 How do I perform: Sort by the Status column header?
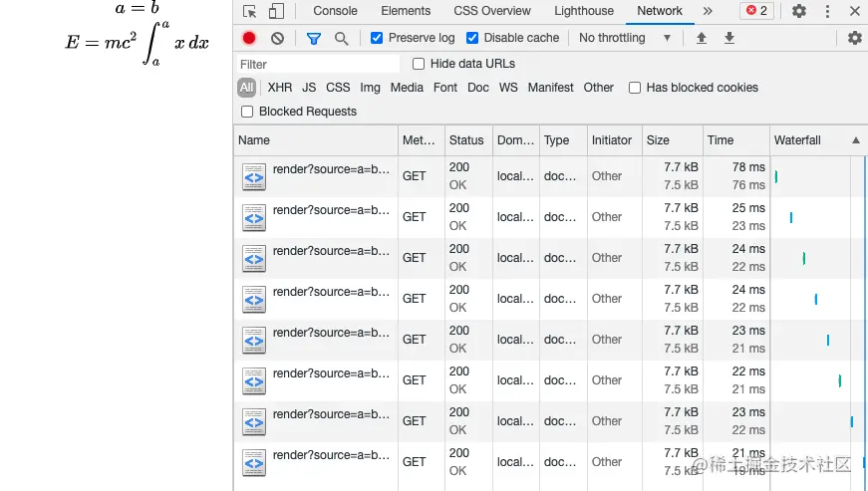pos(468,140)
